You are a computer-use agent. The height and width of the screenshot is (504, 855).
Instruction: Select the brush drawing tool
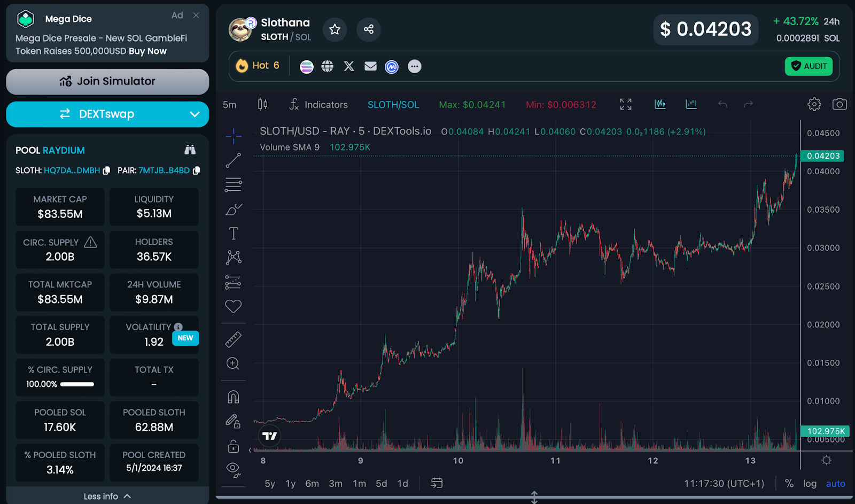tap(234, 210)
